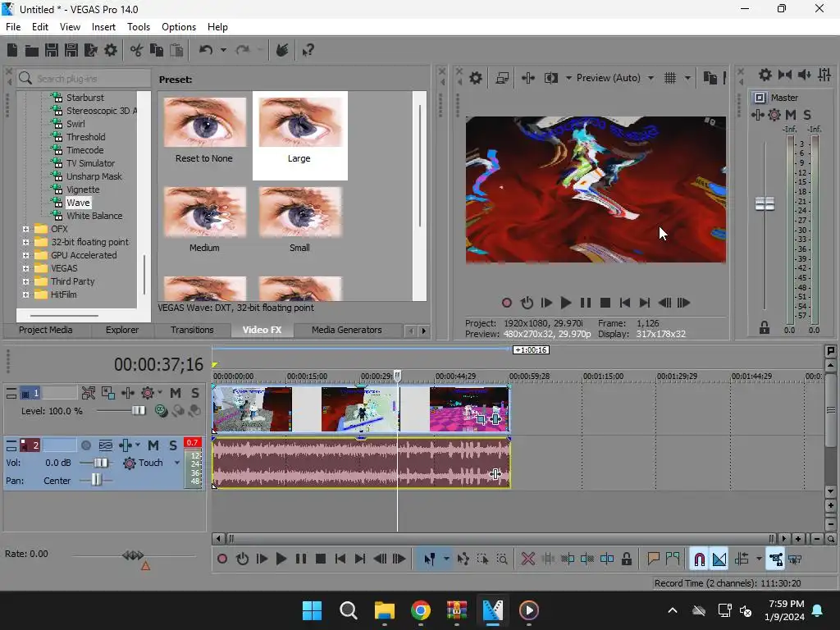Toggle snapping magnet button

click(x=699, y=559)
